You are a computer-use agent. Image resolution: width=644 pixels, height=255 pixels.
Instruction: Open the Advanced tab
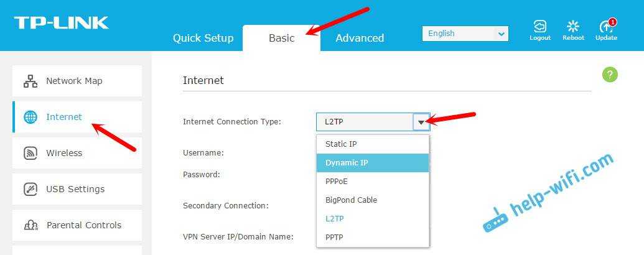[360, 38]
